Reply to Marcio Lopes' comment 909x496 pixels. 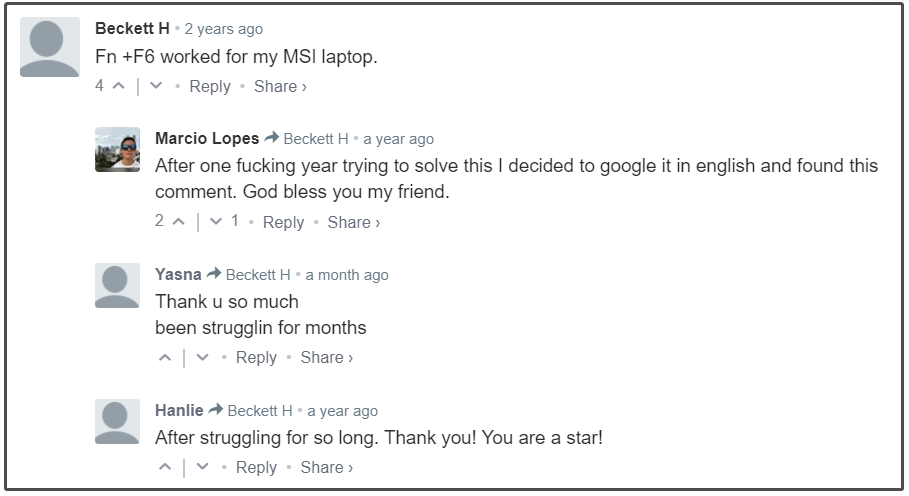click(x=283, y=222)
